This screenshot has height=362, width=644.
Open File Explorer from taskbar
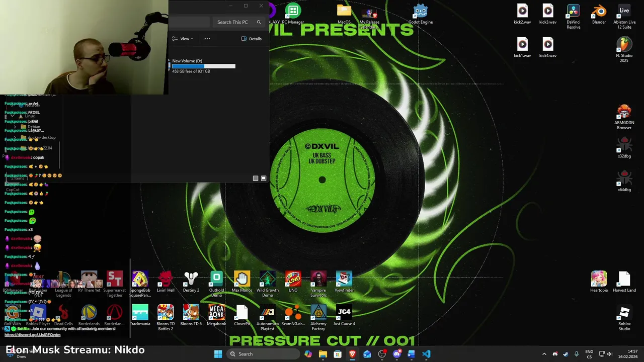[x=323, y=354]
